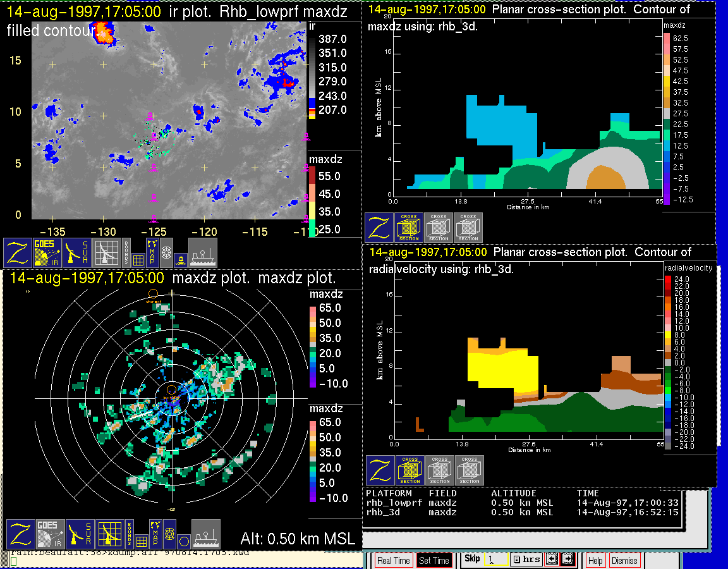Open Help in the time controller
This screenshot has height=569, width=728.
595,560
